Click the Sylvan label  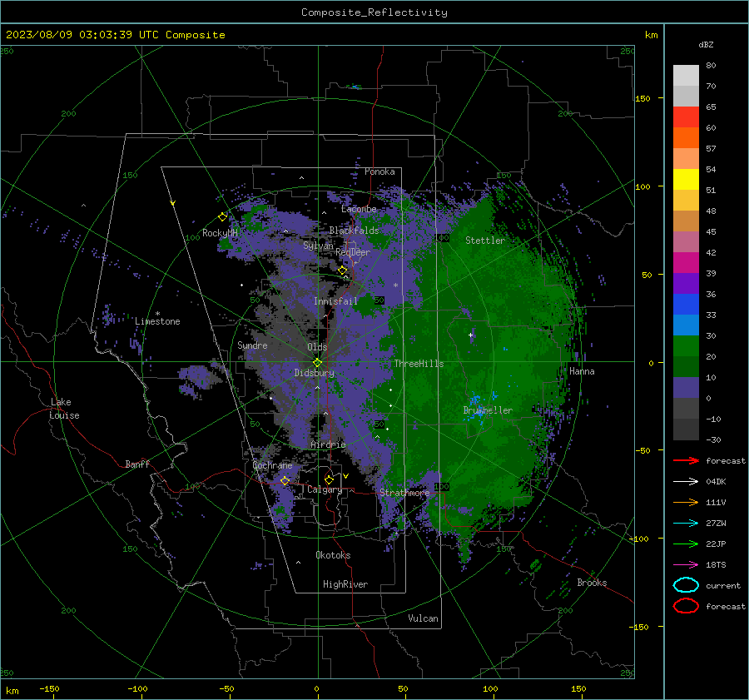pyautogui.click(x=318, y=246)
